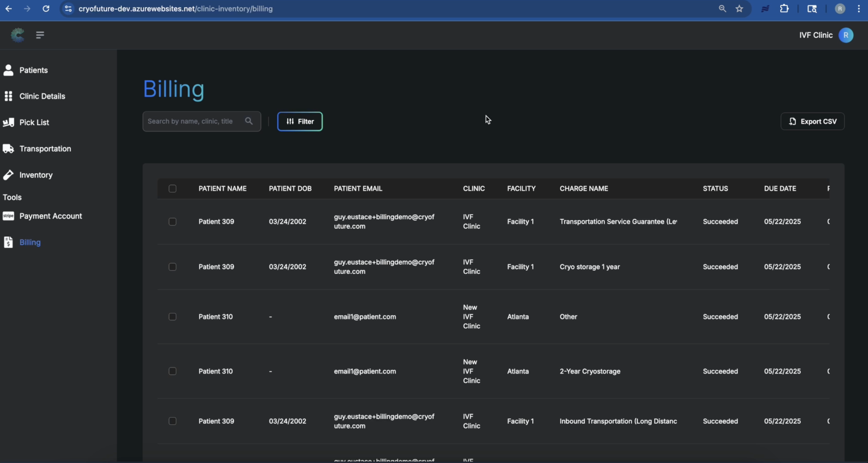
Task: Open Chrome three-dot menu
Action: [858, 9]
